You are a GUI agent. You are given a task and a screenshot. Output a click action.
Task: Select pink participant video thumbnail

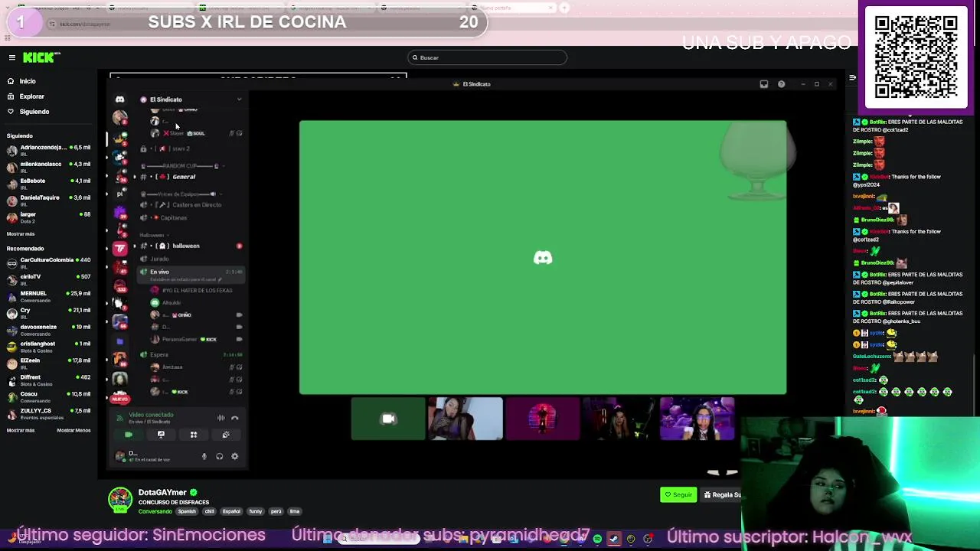pyautogui.click(x=543, y=419)
